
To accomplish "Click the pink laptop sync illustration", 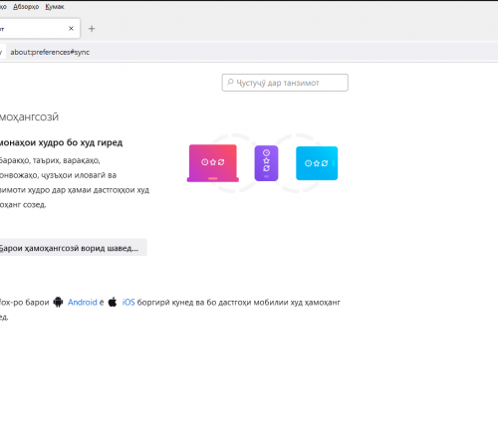I will (x=213, y=163).
